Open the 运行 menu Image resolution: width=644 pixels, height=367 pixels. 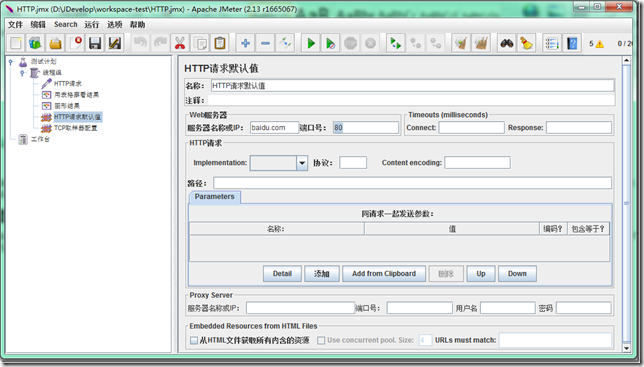(92, 25)
